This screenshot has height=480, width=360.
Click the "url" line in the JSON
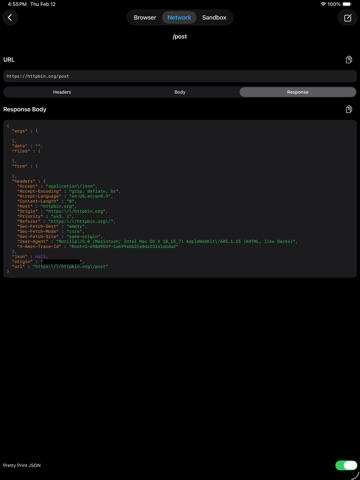pos(60,266)
